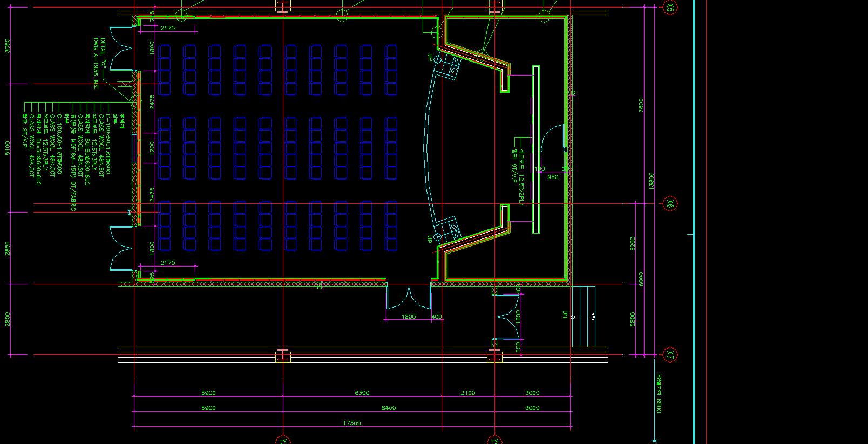Click the upper UP stair symbol near stage
The width and height of the screenshot is (868, 444).
447,66
